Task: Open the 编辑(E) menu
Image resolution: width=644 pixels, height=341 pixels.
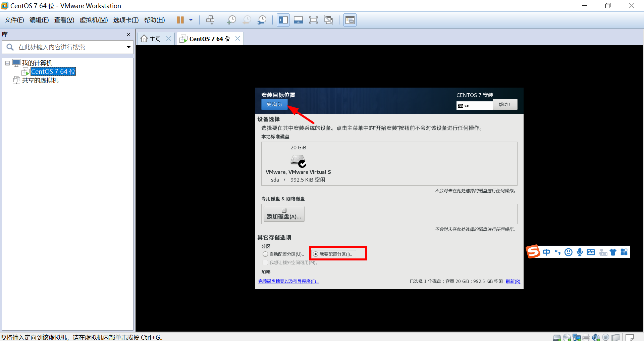Action: 39,20
